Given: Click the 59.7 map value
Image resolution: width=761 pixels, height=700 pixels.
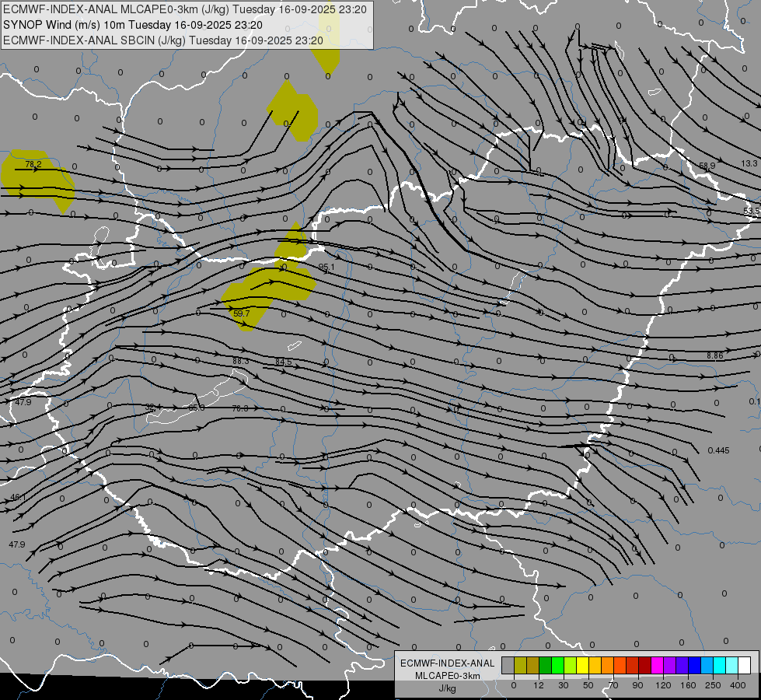Looking at the screenshot, I should [x=241, y=313].
